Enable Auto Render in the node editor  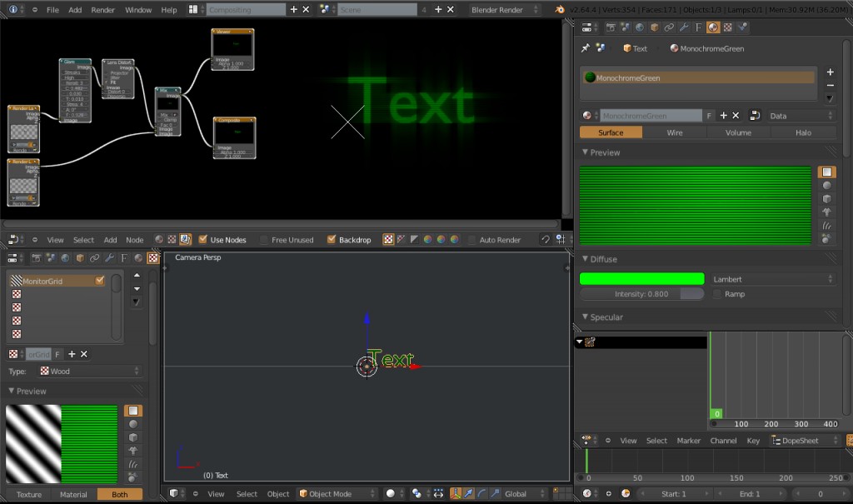470,240
